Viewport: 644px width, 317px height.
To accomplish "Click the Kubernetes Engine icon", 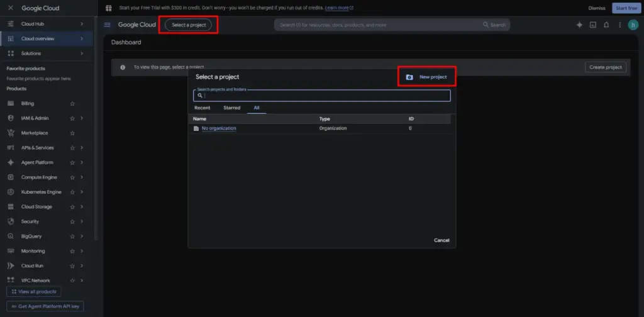I will coord(11,192).
